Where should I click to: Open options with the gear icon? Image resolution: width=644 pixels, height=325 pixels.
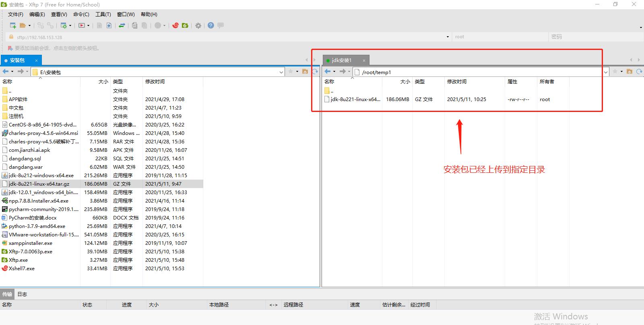click(198, 25)
